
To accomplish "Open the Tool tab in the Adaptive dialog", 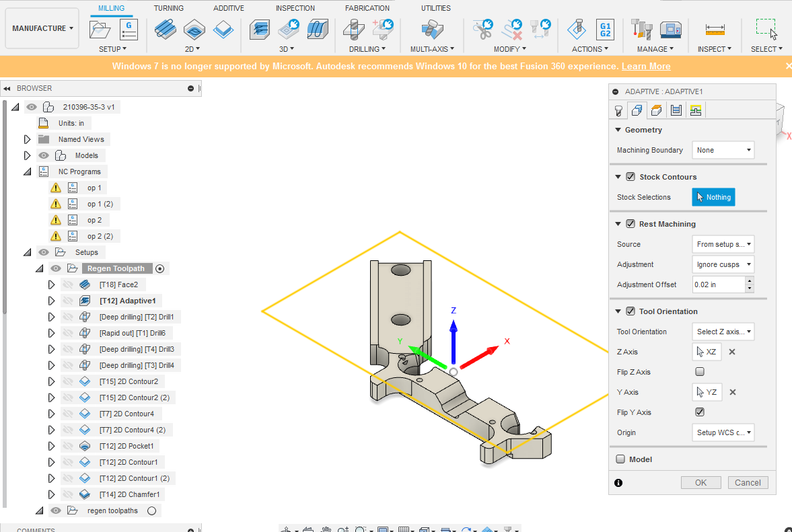I will [x=618, y=110].
